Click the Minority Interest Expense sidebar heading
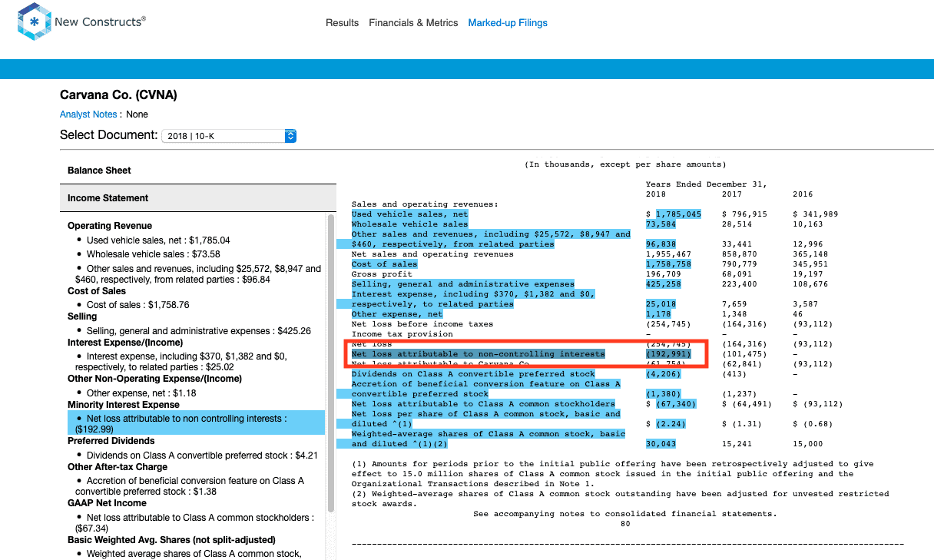Viewport: 934px width, 560px height. click(x=124, y=405)
